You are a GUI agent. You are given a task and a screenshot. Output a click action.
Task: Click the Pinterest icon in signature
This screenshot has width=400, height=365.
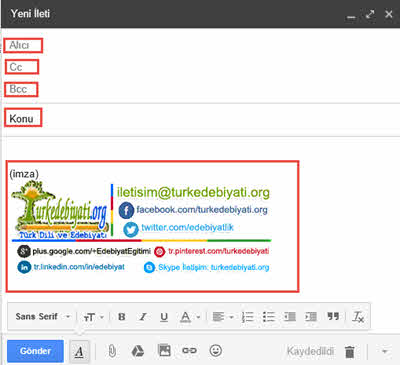tap(159, 251)
